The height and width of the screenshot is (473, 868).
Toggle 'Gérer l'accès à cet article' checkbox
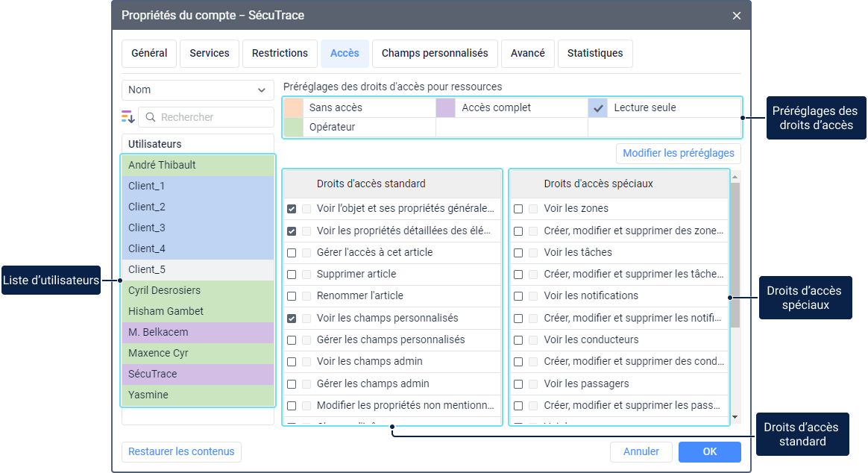pos(292,253)
